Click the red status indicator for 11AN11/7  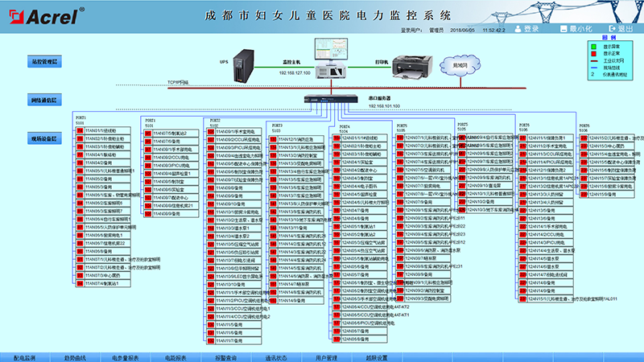pyautogui.click(x=211, y=340)
